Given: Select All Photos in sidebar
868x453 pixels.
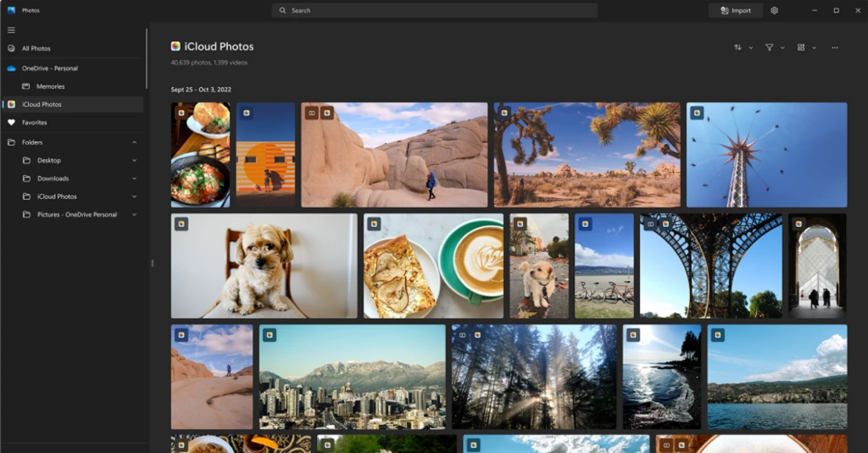Looking at the screenshot, I should coord(36,48).
